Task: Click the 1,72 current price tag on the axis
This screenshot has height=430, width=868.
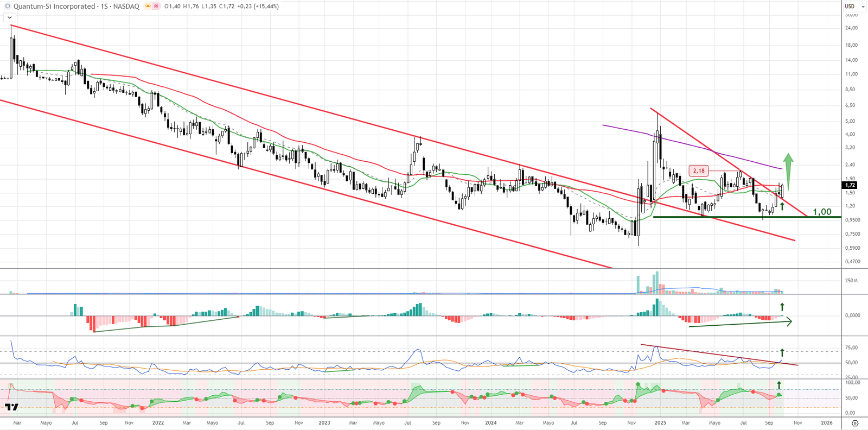Action: [x=850, y=185]
